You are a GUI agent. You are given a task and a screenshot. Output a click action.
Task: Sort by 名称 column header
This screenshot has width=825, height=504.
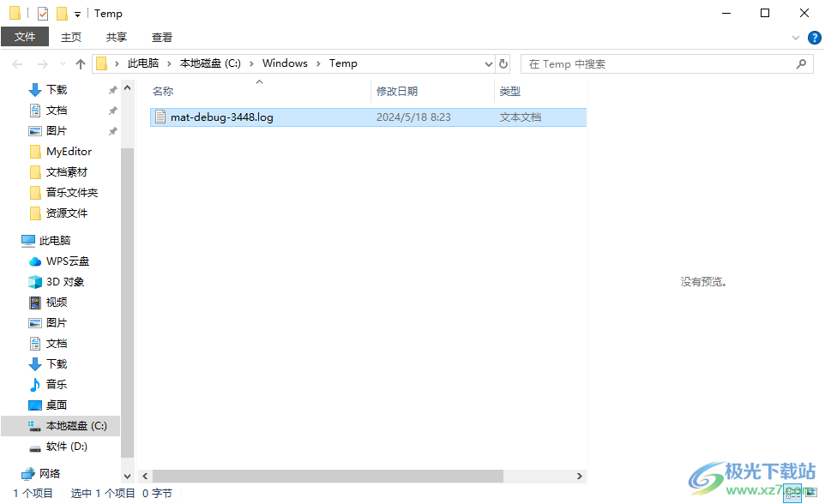click(163, 92)
